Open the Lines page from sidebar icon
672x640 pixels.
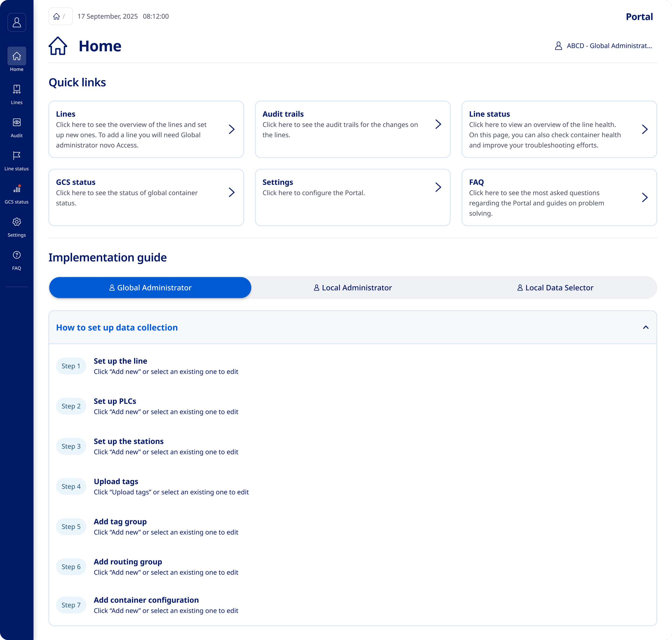pyautogui.click(x=17, y=89)
